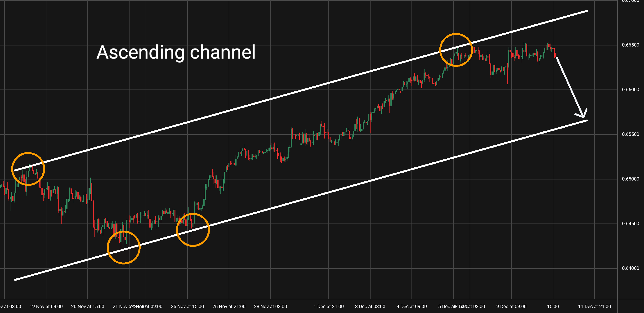
Task: Click the "11 Dec at 21:00" time label
Action: [x=594, y=307]
